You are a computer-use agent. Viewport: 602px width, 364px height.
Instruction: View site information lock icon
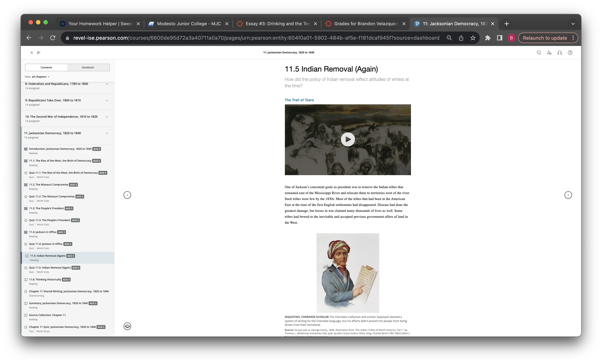pos(67,38)
